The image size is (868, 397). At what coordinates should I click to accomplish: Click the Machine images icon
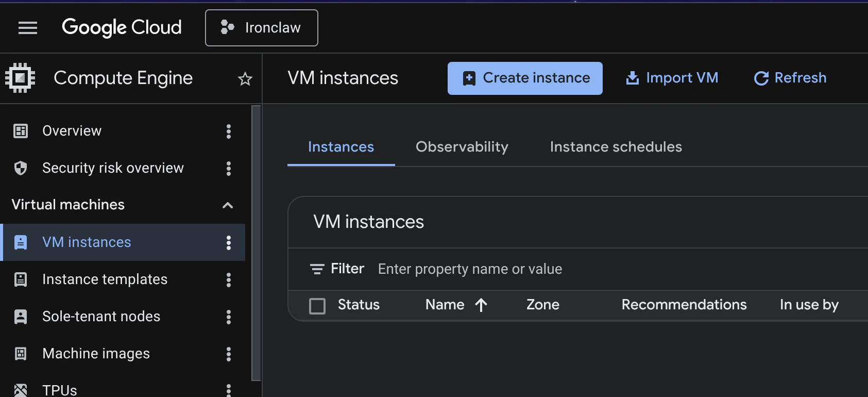[21, 354]
